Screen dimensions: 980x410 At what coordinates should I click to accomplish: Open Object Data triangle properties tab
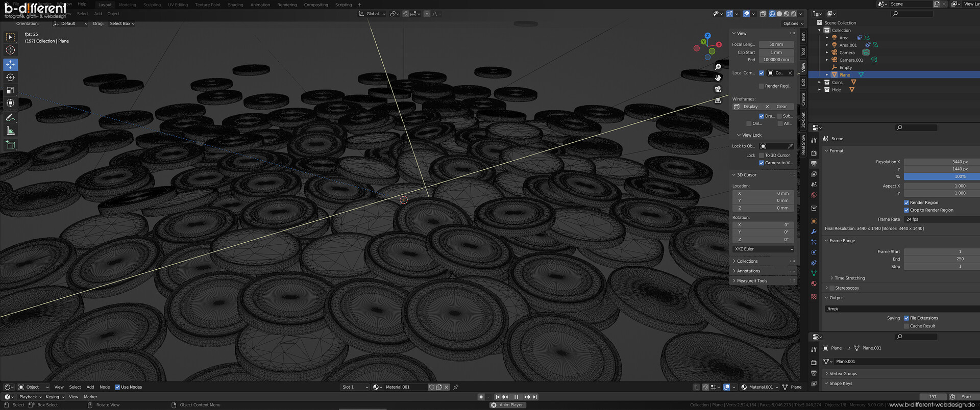tap(814, 273)
